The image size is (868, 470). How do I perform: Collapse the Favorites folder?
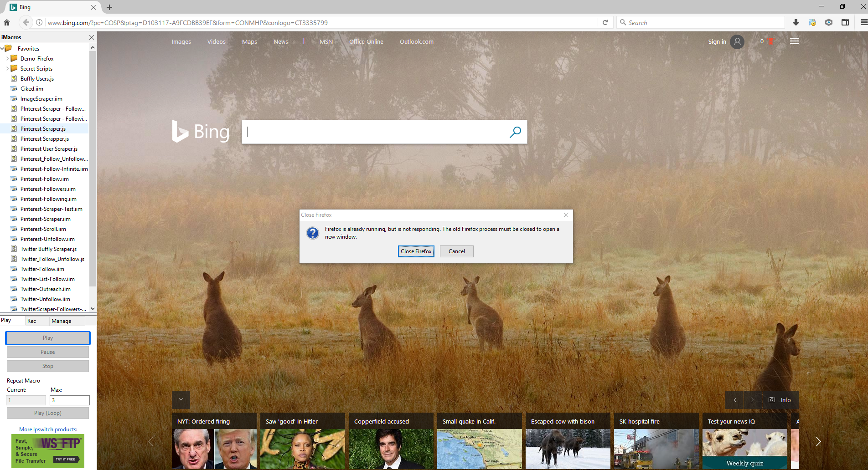point(3,48)
